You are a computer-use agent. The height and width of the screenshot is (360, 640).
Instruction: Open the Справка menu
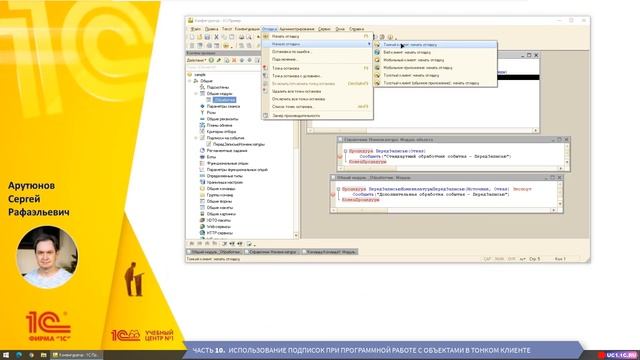[x=356, y=29]
